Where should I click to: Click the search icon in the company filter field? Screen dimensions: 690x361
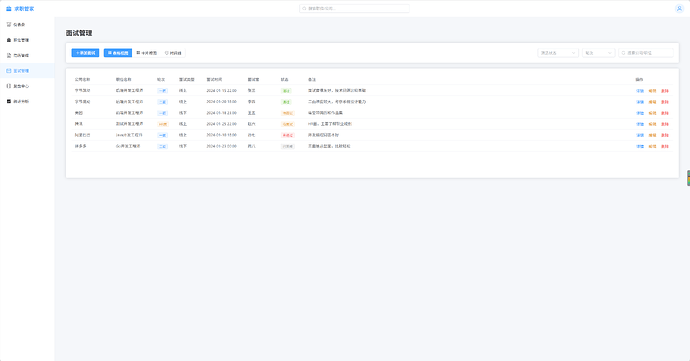pos(624,53)
